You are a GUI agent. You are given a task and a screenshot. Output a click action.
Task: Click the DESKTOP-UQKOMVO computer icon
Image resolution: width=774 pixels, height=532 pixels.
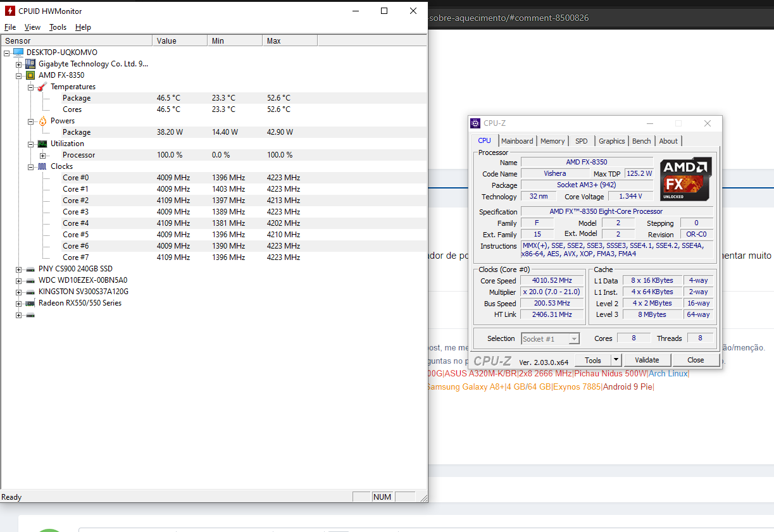point(18,52)
